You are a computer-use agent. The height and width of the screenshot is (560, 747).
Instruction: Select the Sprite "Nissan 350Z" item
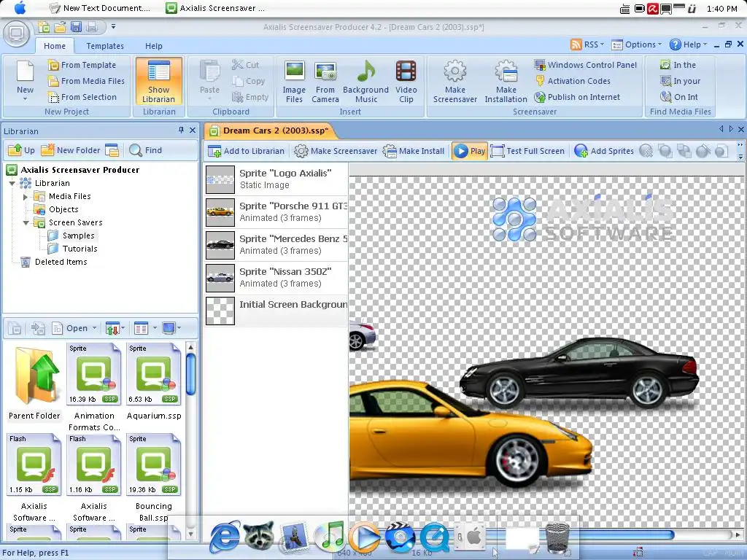(276, 278)
